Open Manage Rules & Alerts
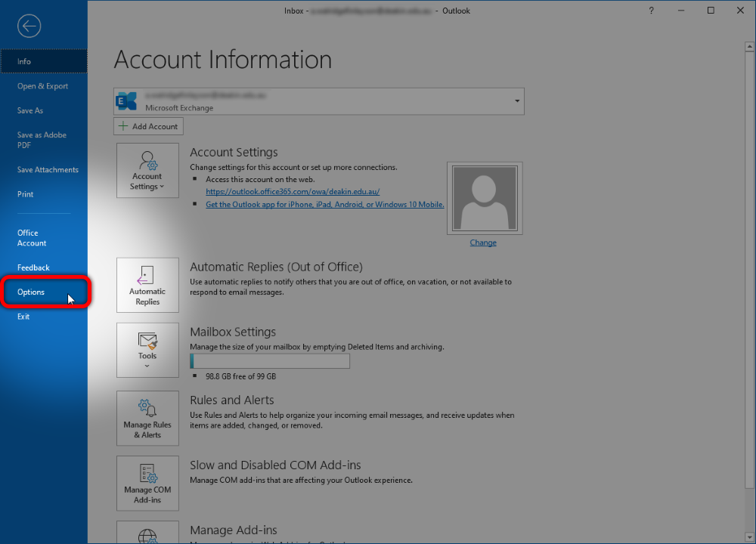The height and width of the screenshot is (544, 756). [147, 419]
